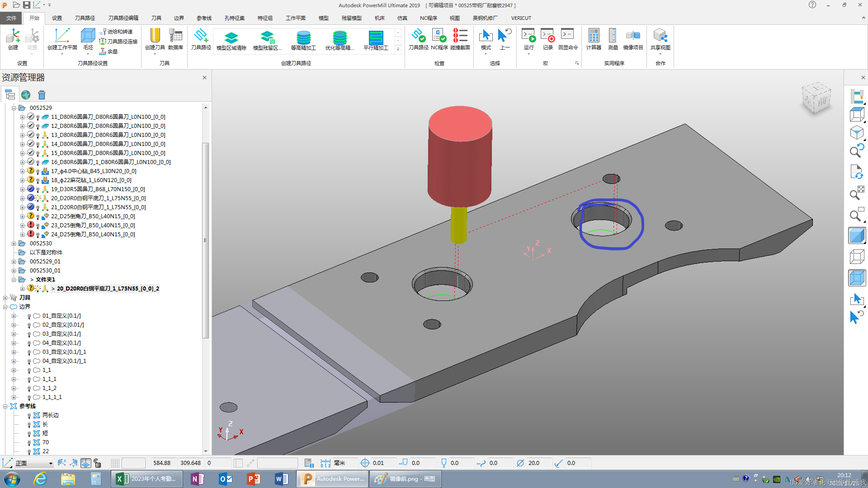Toggle lightbulb for pattern 70
868x488 pixels.
pos(29,442)
